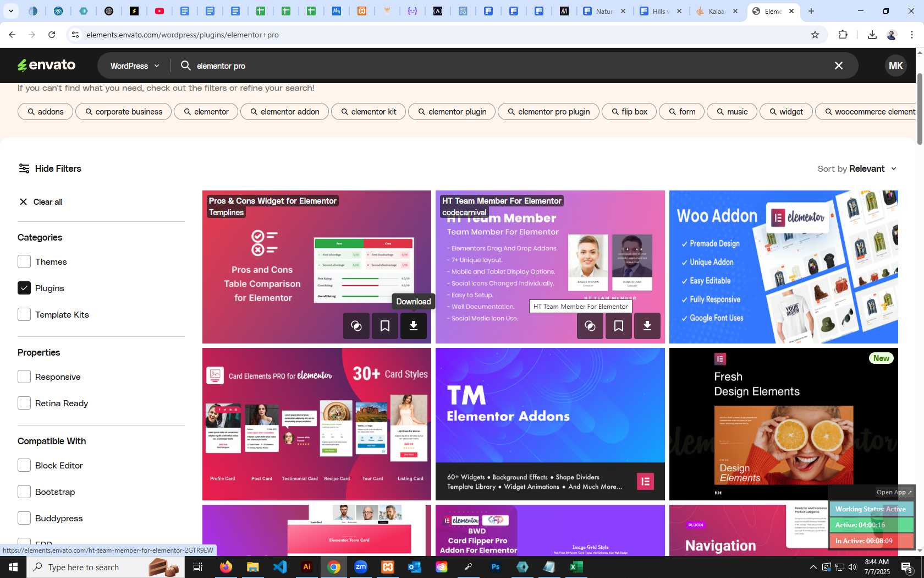Switch to the Hills browser tab

(659, 11)
